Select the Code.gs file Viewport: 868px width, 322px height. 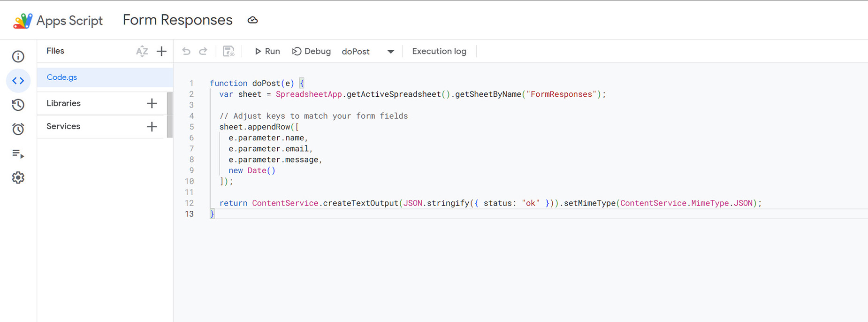105,77
